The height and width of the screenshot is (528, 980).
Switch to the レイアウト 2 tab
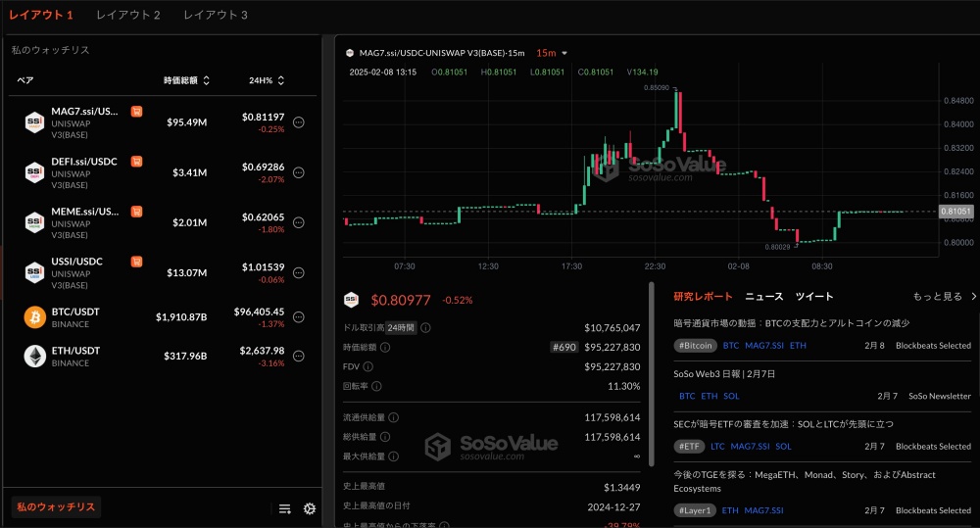point(128,16)
